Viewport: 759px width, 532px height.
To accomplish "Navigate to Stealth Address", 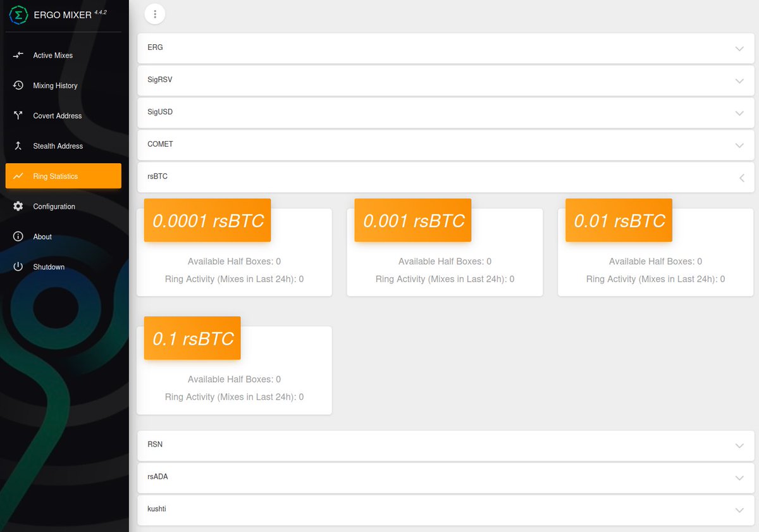I will click(63, 146).
